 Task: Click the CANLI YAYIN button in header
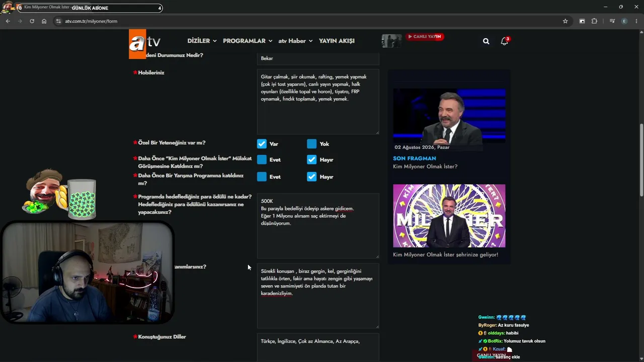click(425, 37)
